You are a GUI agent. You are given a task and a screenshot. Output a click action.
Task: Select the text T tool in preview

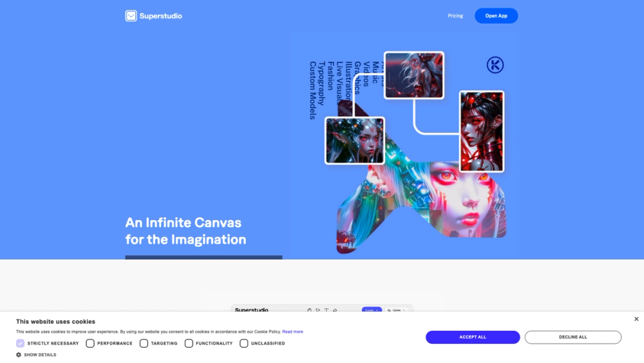(327, 310)
